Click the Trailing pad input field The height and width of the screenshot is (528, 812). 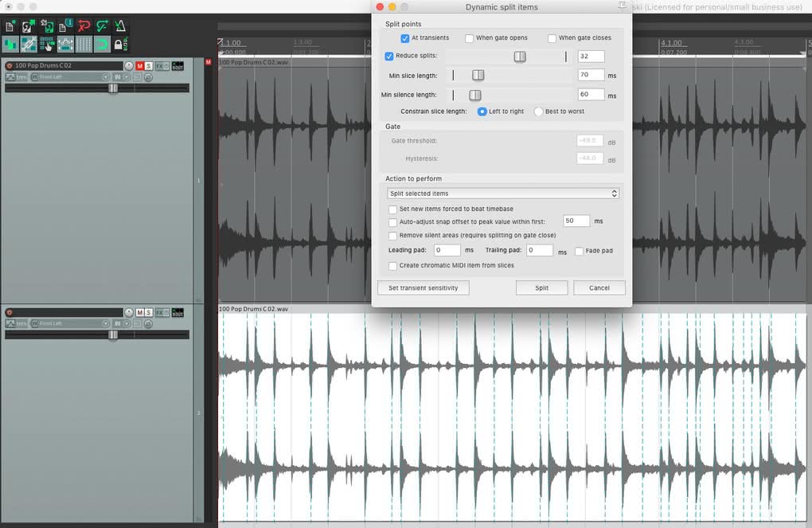tap(540, 250)
